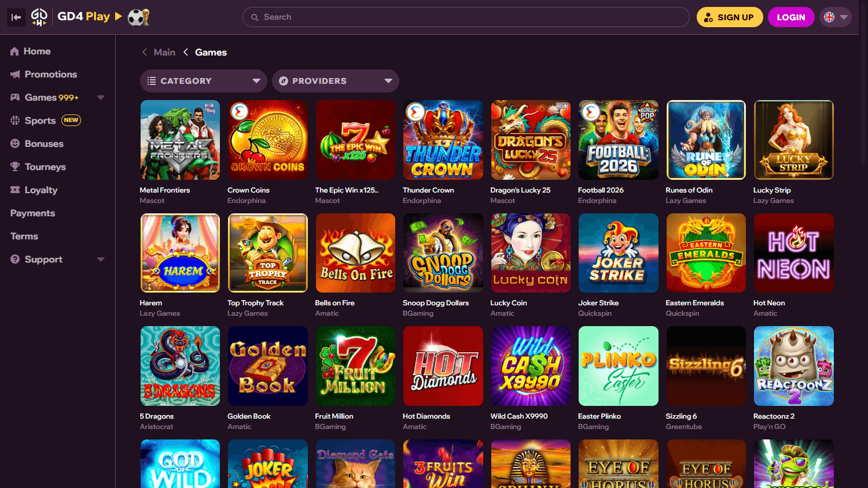Click the GD4 Play logo

[x=71, y=17]
